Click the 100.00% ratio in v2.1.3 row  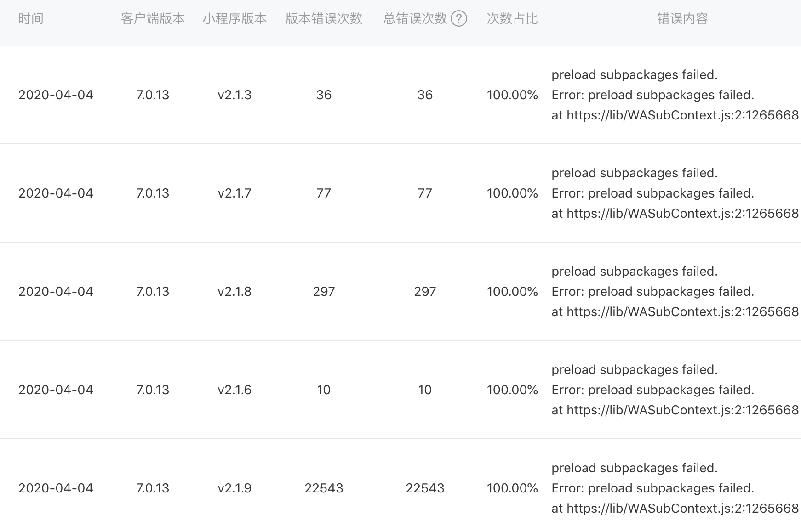pos(512,95)
